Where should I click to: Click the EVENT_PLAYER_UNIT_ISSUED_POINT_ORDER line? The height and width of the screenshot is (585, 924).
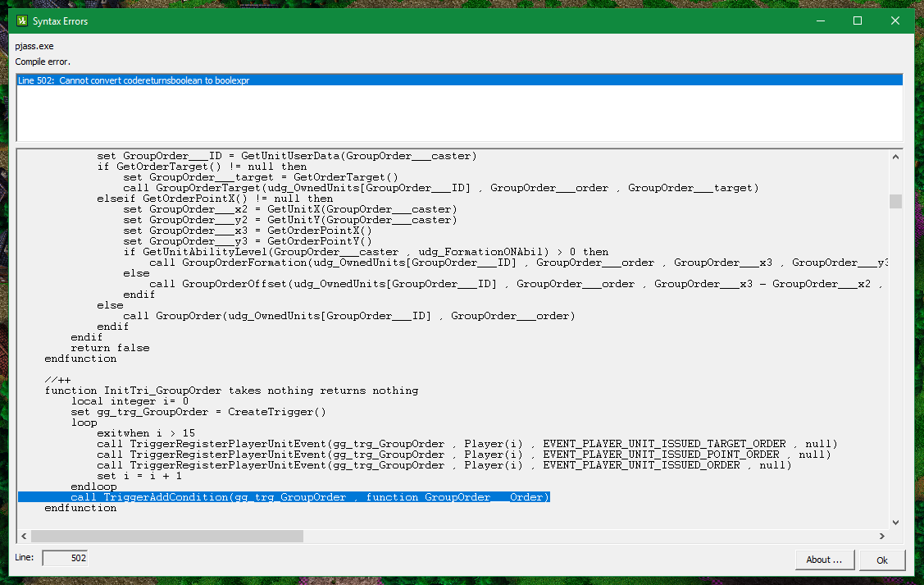[x=464, y=454]
